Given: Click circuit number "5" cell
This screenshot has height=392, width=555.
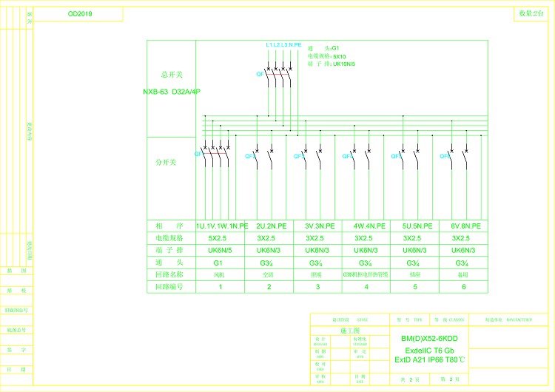Looking at the screenshot, I should (x=415, y=286).
